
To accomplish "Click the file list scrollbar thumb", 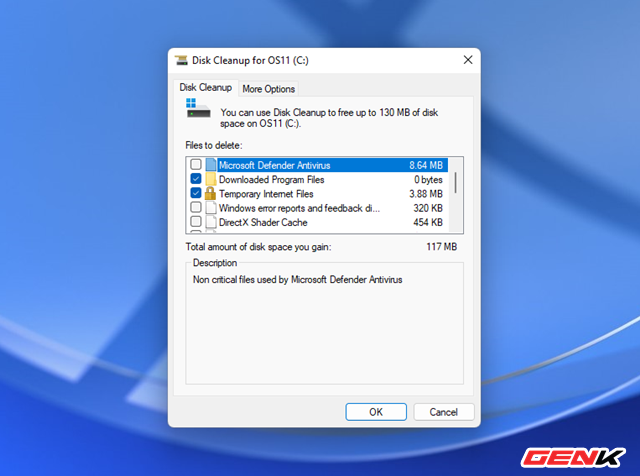I will [456, 182].
